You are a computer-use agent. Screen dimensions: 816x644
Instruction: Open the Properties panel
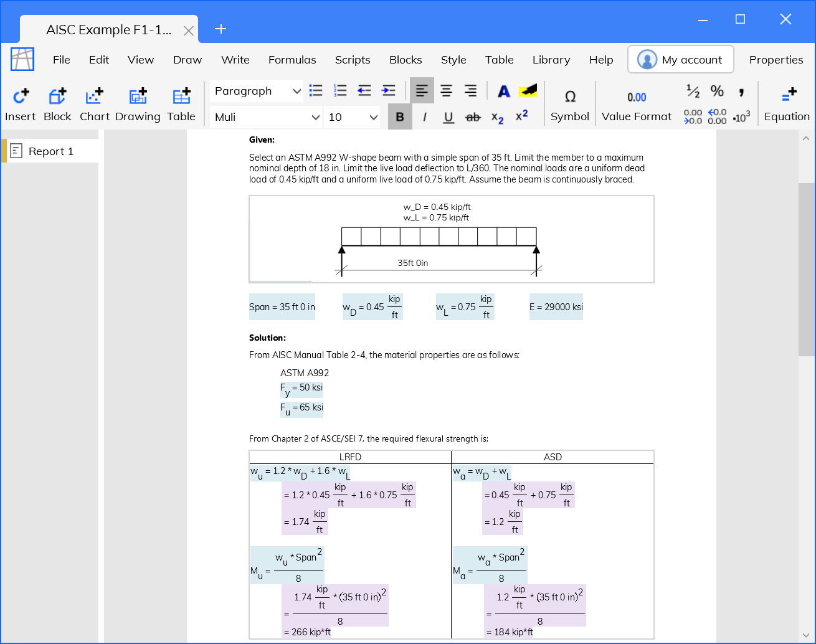[x=776, y=60]
